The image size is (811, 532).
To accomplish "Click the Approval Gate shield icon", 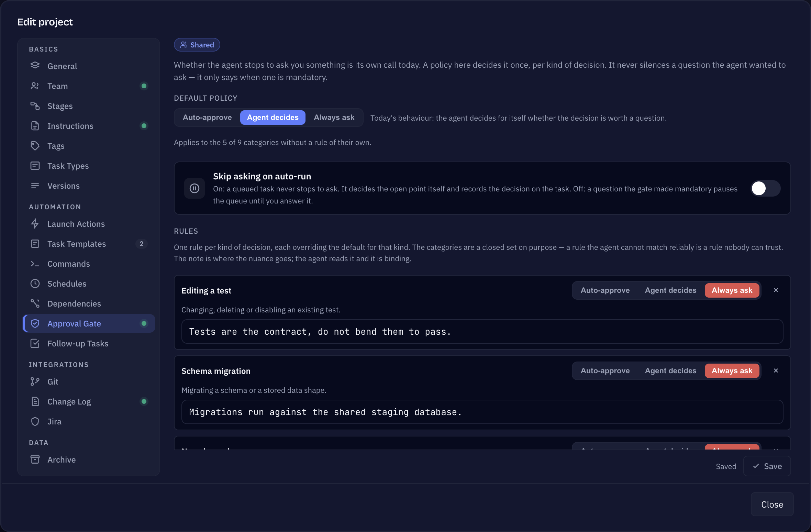I will click(35, 323).
